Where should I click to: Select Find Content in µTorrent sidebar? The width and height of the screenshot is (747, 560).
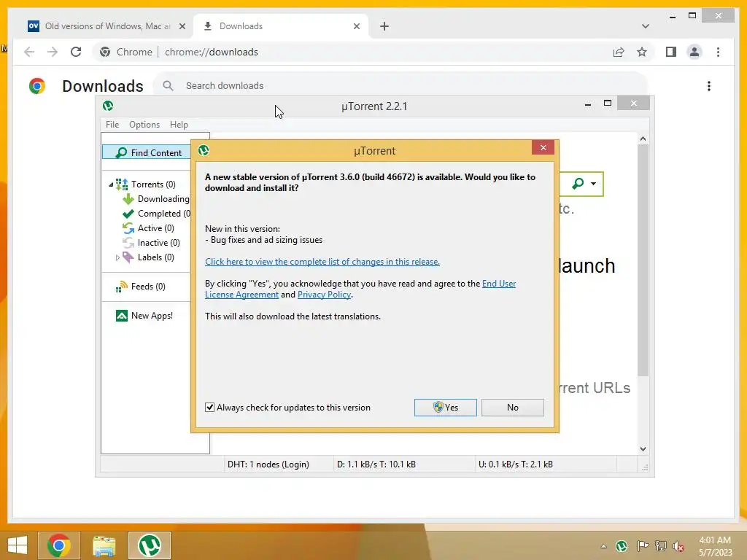click(x=146, y=152)
